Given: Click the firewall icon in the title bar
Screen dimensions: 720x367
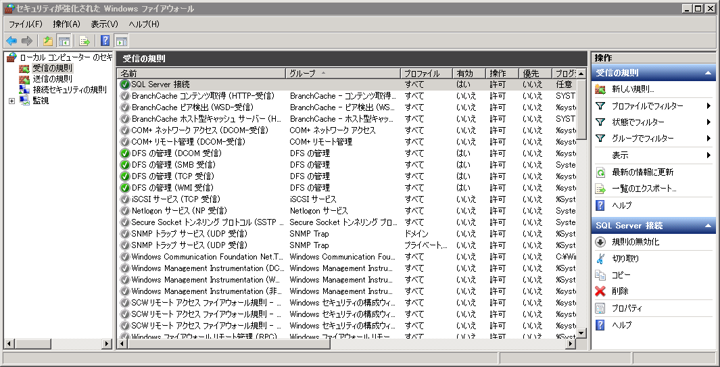Looking at the screenshot, I should point(9,8).
